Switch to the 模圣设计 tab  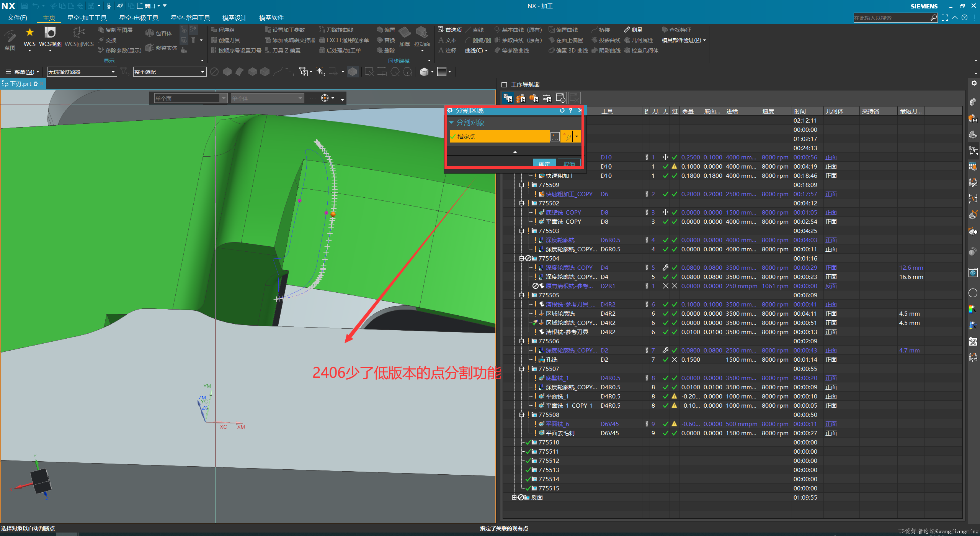pos(234,18)
